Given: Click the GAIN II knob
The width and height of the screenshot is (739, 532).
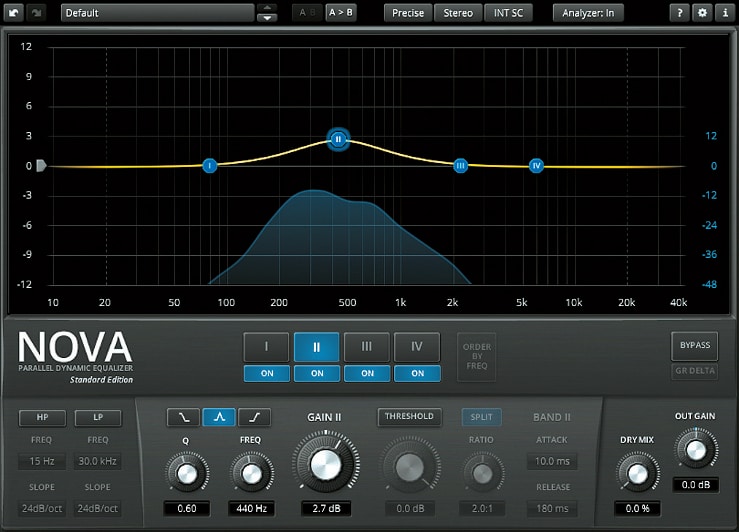Looking at the screenshot, I should tap(326, 463).
